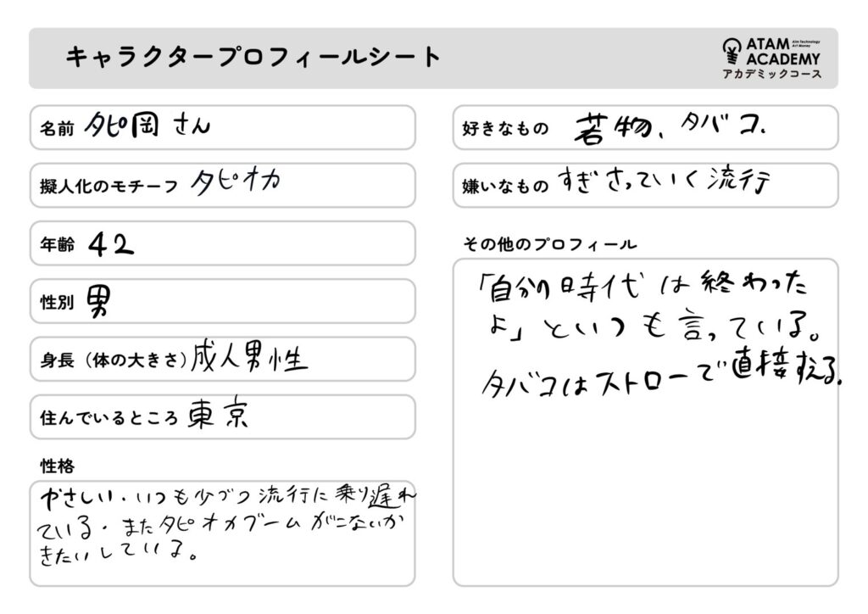
Task: Click the 嫌いなもの field
Action: (x=645, y=185)
